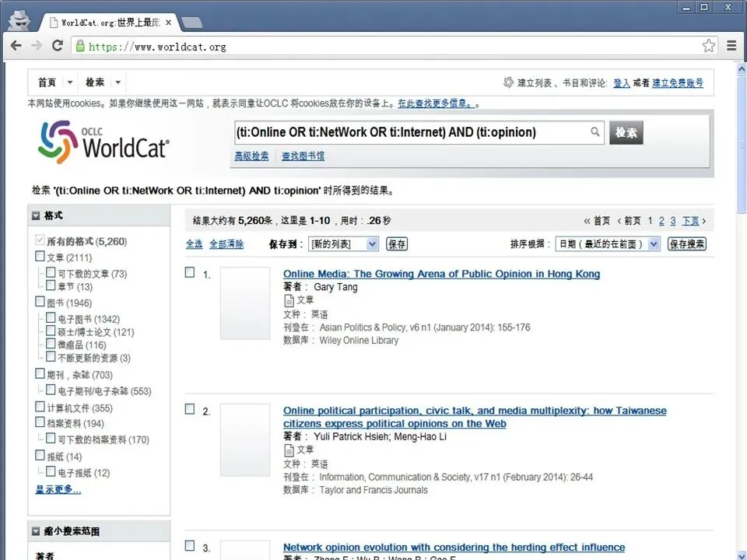The height and width of the screenshot is (560, 747).
Task: Check the 电子报纸 (12) box
Action: [51, 471]
